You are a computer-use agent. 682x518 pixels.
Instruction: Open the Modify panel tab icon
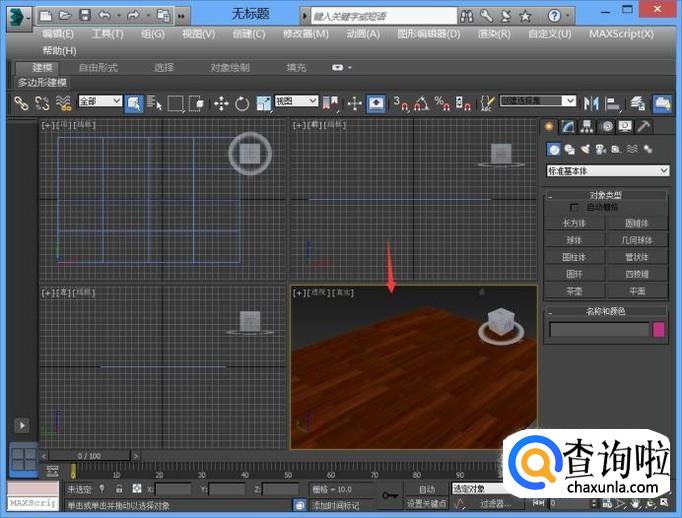pos(567,127)
